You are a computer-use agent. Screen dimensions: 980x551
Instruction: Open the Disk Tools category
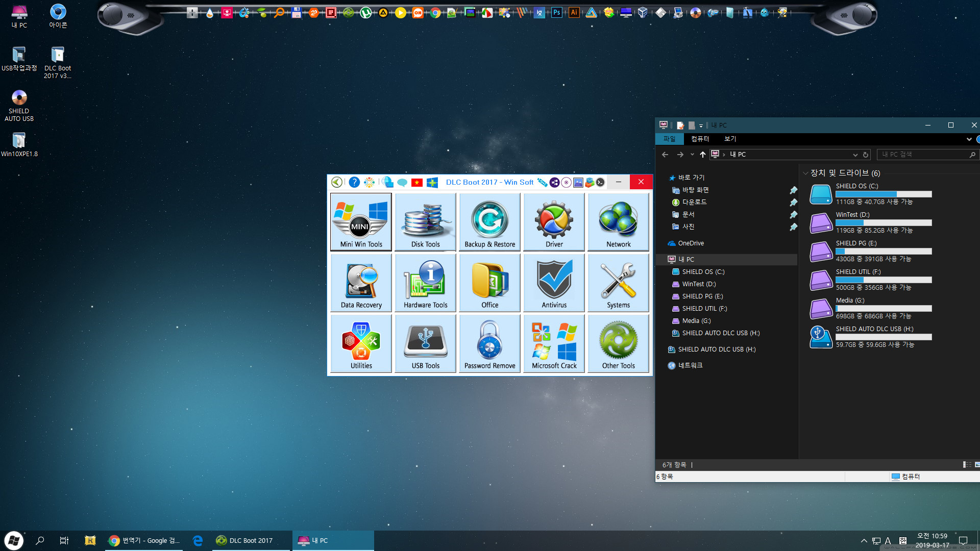(425, 222)
